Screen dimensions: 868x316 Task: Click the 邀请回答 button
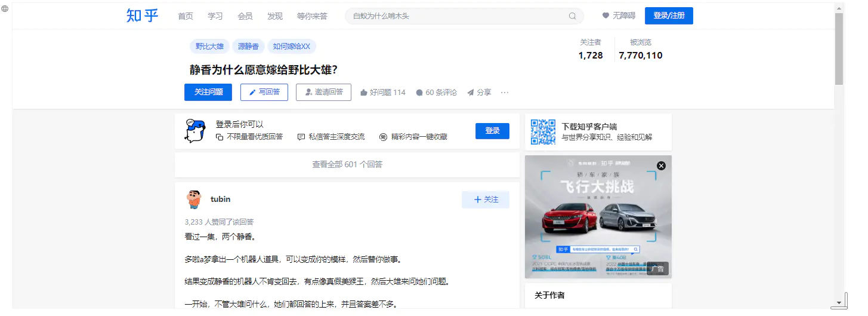323,92
